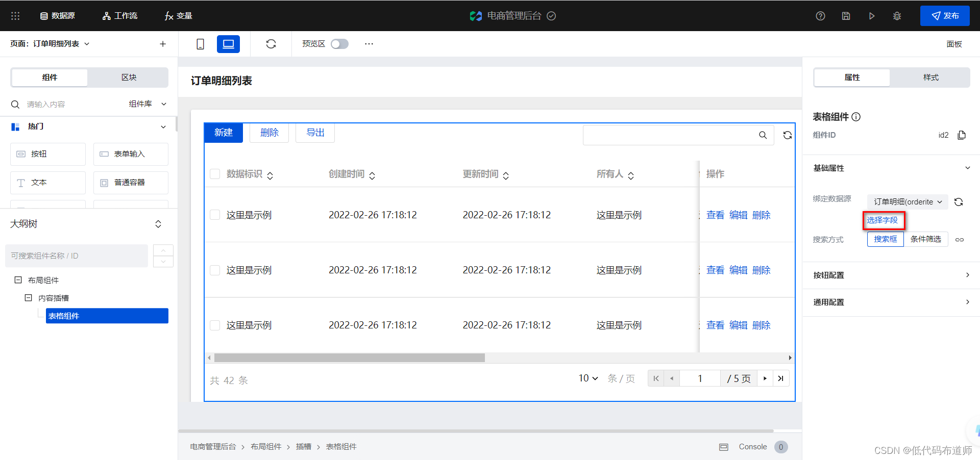Image resolution: width=980 pixels, height=460 pixels.
Task: Switch to desktop device view
Action: point(228,44)
